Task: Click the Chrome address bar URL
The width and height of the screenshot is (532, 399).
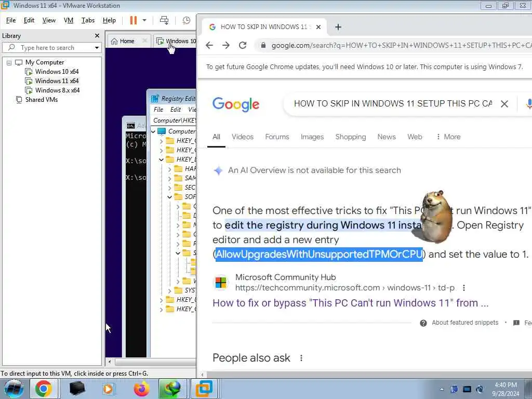Action: (402, 45)
